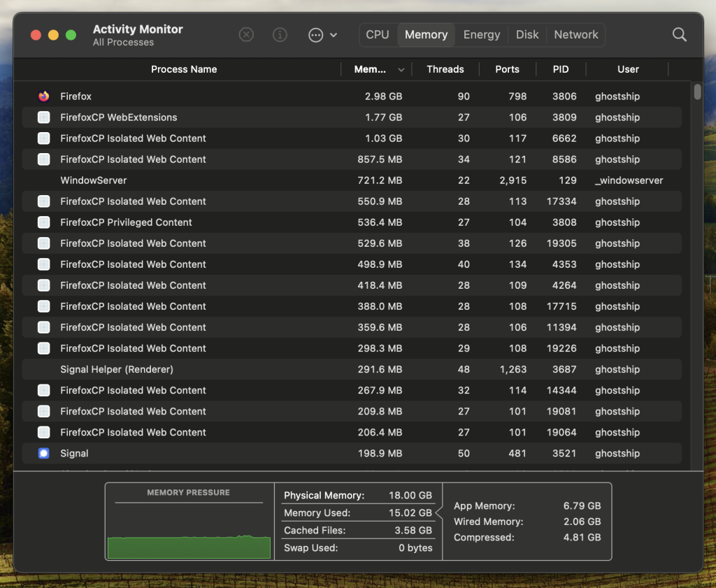Screen dimensions: 716x588
Task: Click icon of process with PID 19081
Action: click(x=44, y=411)
